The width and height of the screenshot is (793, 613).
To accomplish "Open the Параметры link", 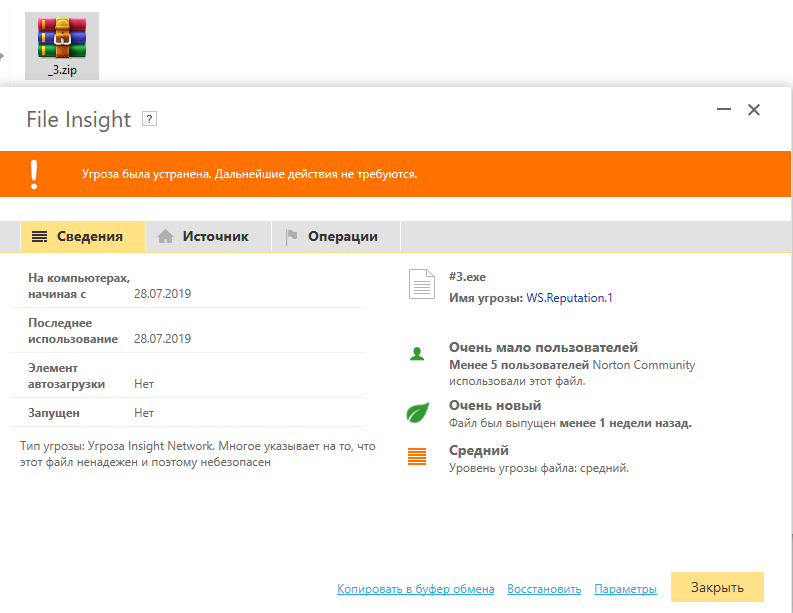I will coord(626,589).
